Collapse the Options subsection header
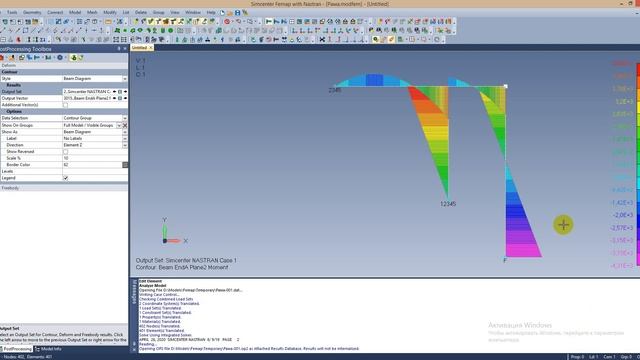The width and height of the screenshot is (640, 360). tap(64, 111)
